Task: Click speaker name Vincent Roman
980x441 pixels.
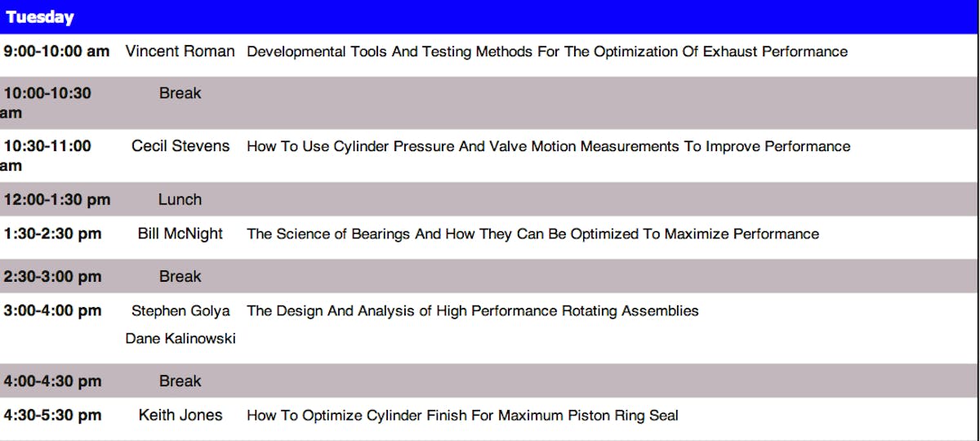Action: (180, 51)
